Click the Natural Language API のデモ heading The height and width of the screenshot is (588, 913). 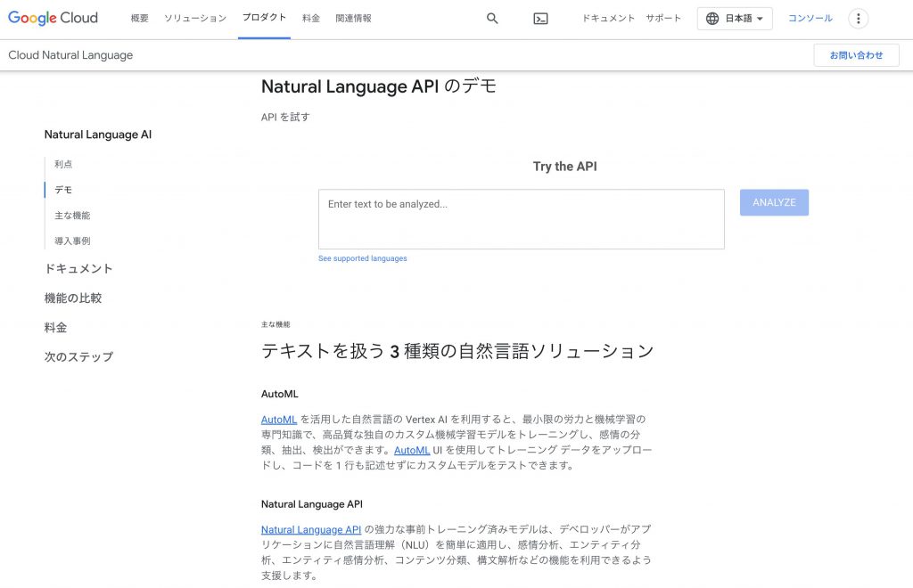[x=378, y=86]
